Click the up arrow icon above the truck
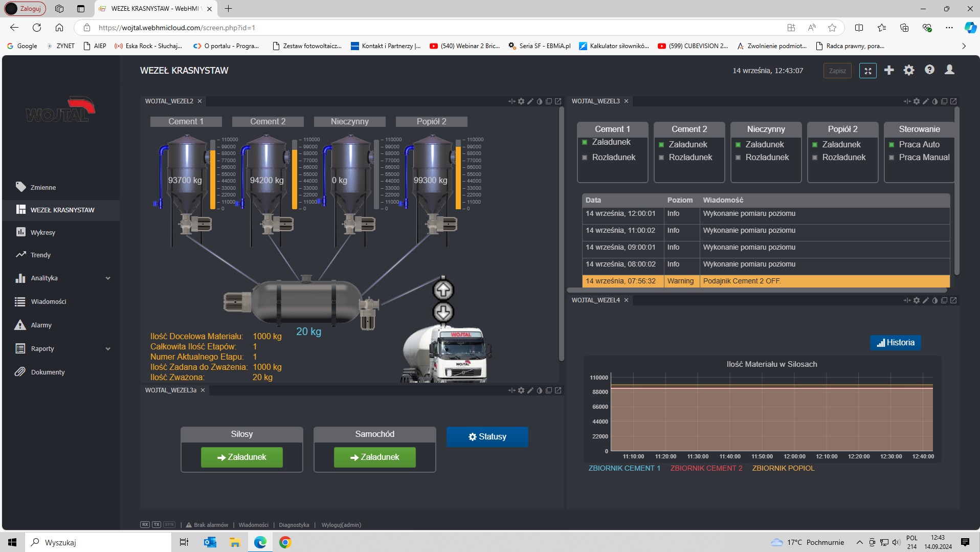Image resolution: width=980 pixels, height=552 pixels. pos(443,290)
